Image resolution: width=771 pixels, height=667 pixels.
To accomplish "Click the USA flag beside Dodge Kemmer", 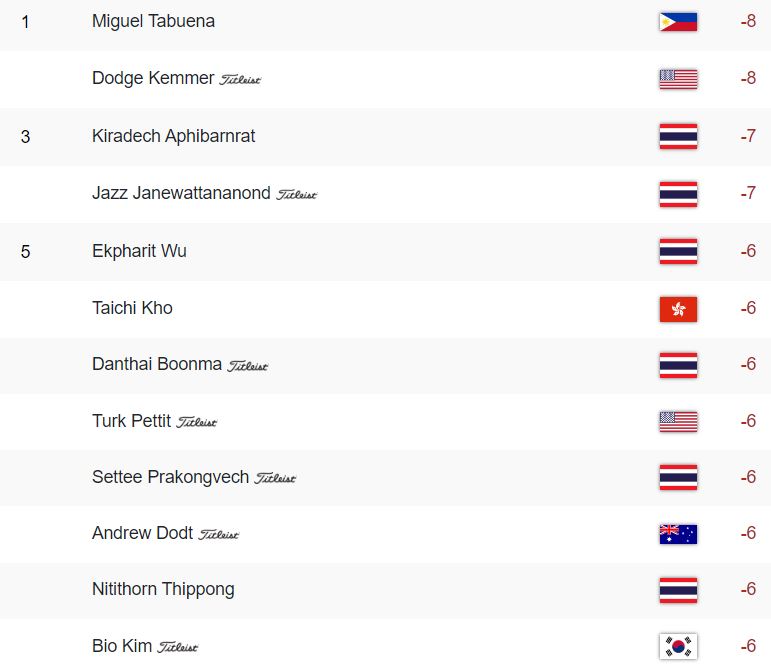I will coord(678,79).
